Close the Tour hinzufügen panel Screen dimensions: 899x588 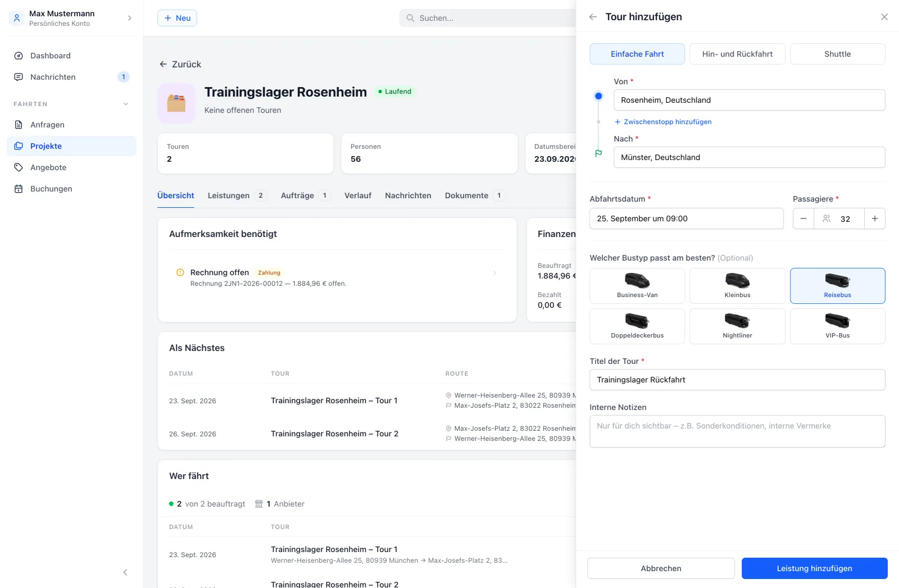(x=884, y=17)
